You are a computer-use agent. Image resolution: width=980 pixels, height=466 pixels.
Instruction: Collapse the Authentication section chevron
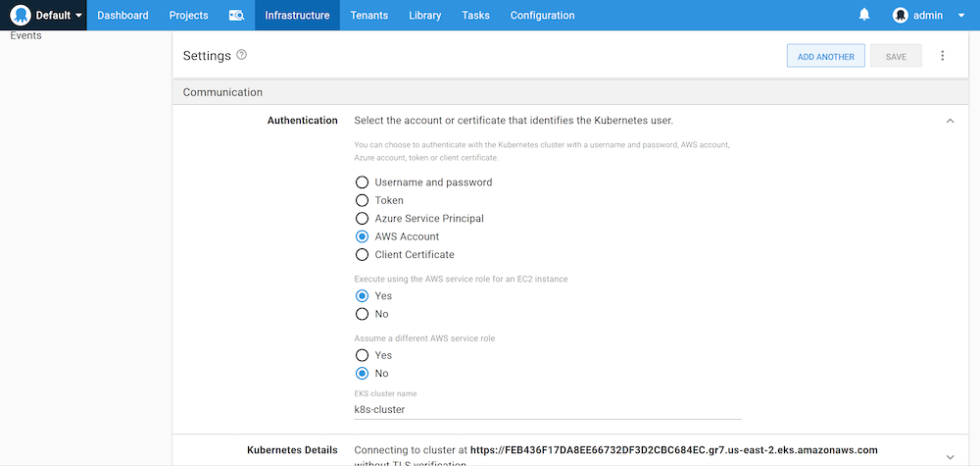(x=950, y=121)
